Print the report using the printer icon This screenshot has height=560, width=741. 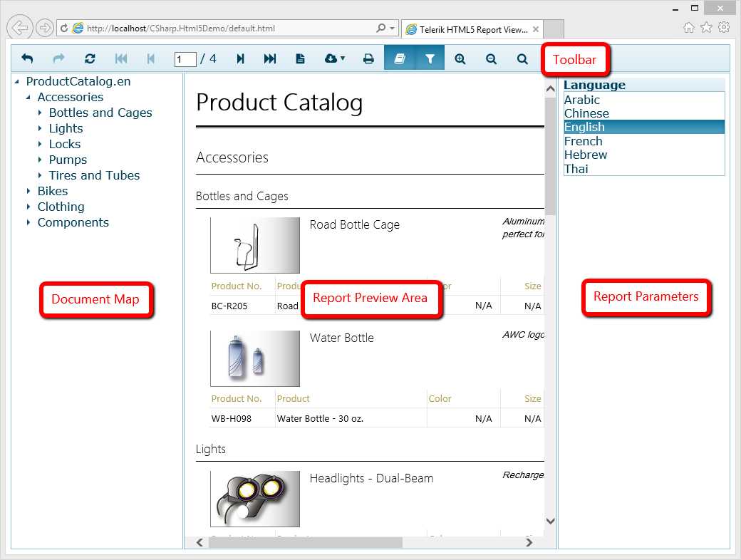(368, 58)
